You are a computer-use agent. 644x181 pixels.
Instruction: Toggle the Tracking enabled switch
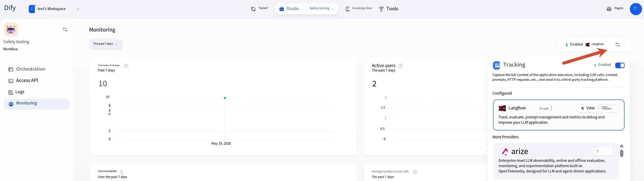click(x=620, y=65)
